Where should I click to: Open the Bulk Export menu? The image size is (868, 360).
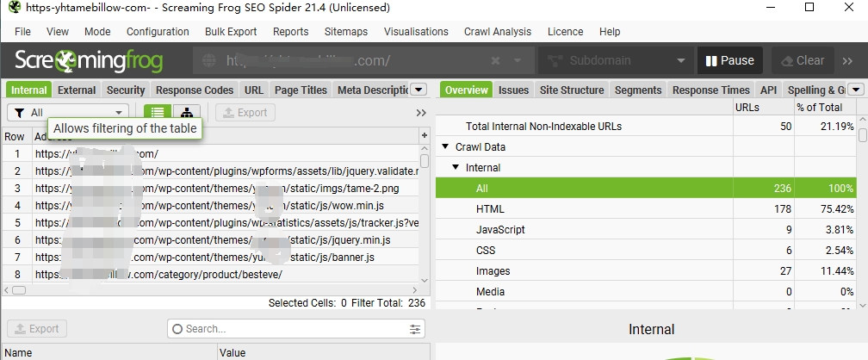(231, 32)
